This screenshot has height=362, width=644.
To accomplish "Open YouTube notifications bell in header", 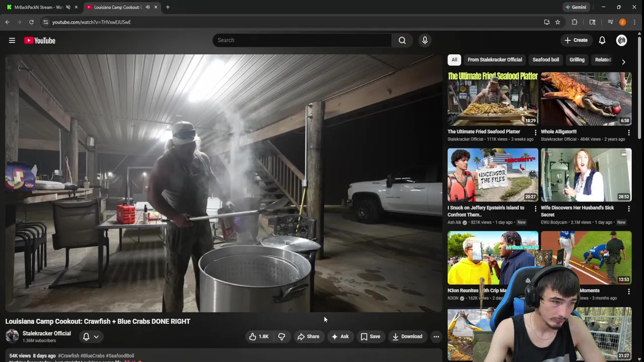I will click(602, 40).
